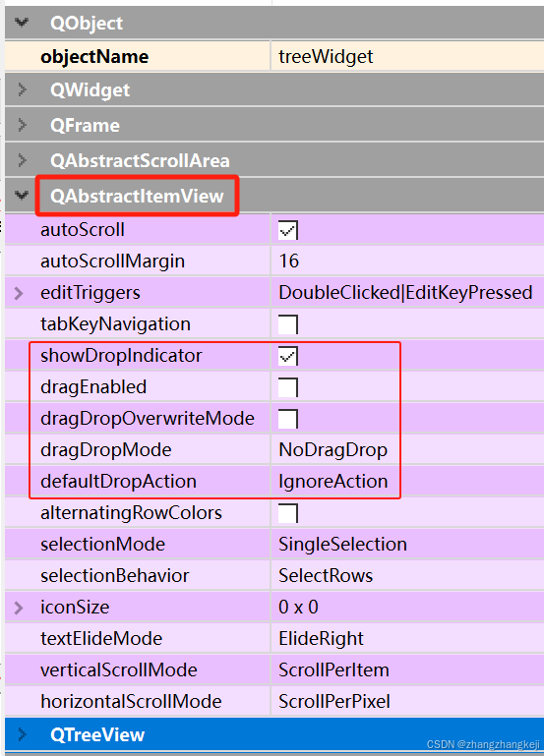
Task: Open the verticalScrollMode ScrollPerItem value
Action: tap(333, 669)
